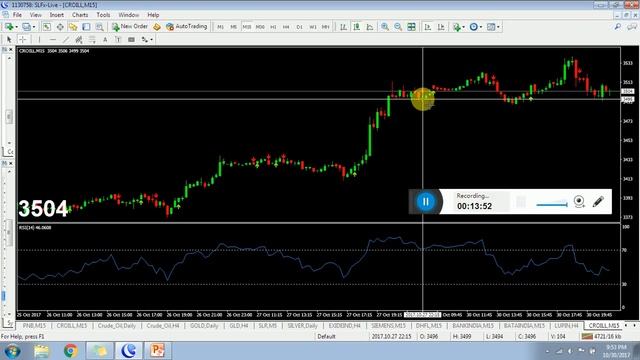
Task: Expand the Templates dropdown arrow
Action: coord(498,27)
